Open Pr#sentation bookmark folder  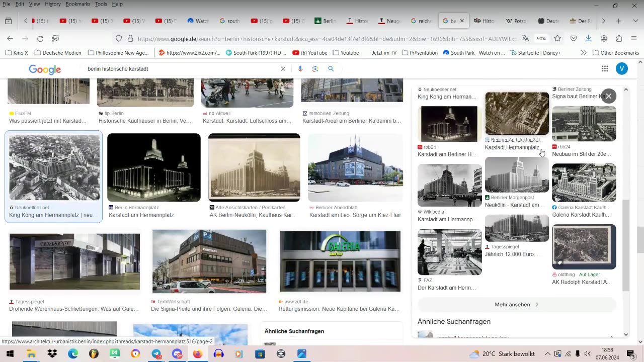pyautogui.click(x=420, y=53)
